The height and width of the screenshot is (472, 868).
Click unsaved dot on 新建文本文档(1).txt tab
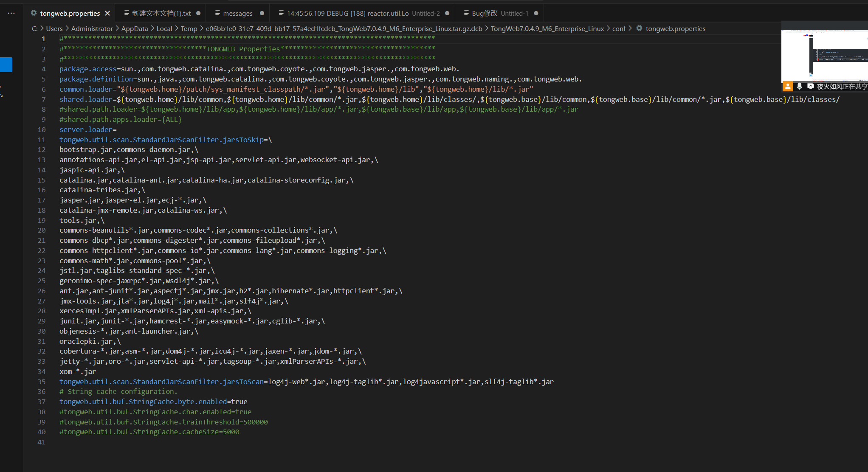[198, 13]
